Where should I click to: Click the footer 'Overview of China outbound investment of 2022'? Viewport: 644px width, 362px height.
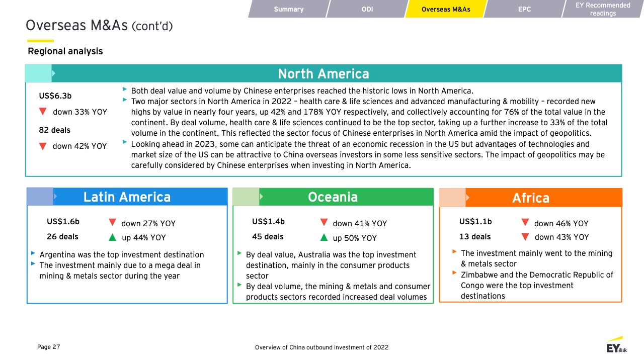click(x=321, y=347)
